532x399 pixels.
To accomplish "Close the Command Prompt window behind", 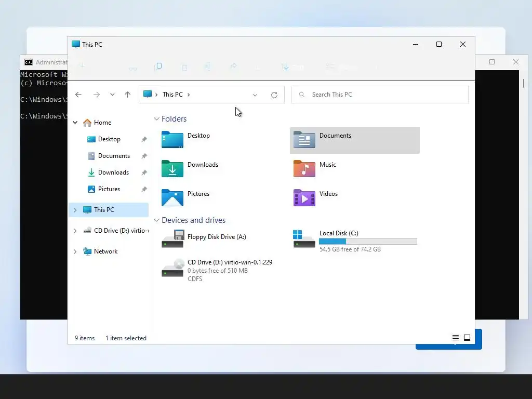I will [x=516, y=62].
